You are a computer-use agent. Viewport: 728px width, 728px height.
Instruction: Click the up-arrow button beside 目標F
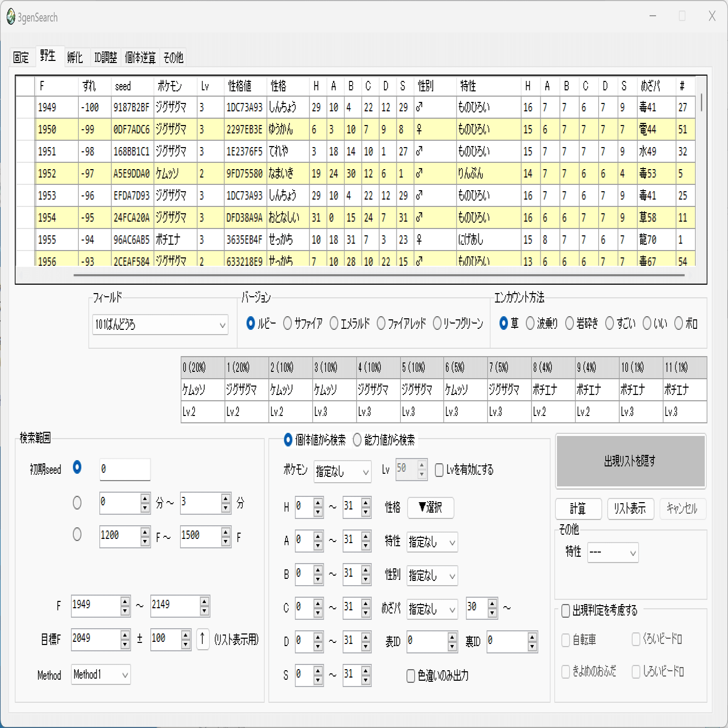203,639
